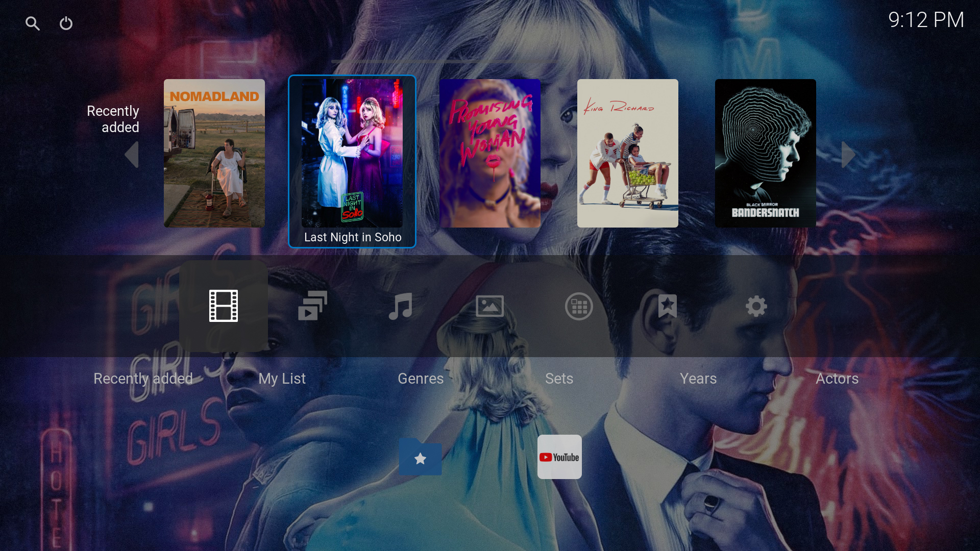The height and width of the screenshot is (551, 980).
Task: Open the Favourites bookmark star icon
Action: point(668,306)
